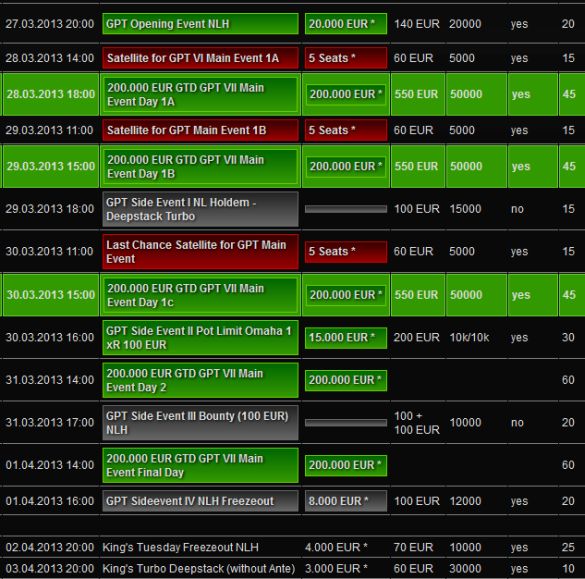585x579 pixels.
Task: Select GPT Side Event II Pot Limit Omaha
Action: click(200, 338)
